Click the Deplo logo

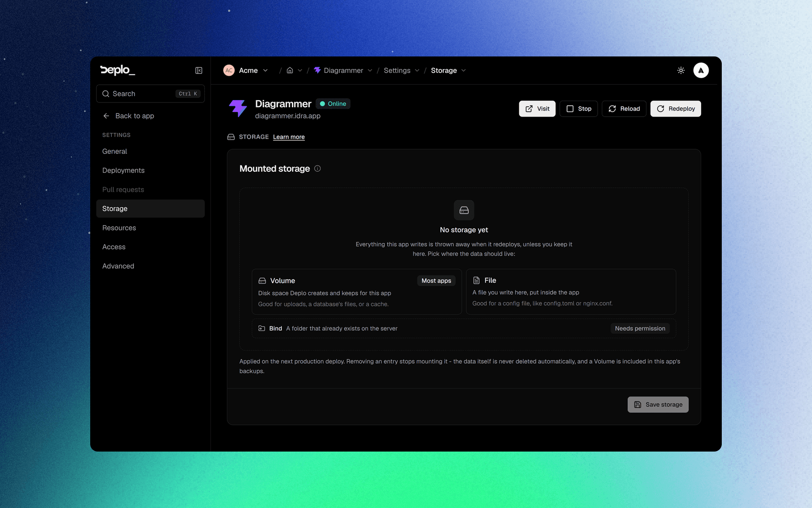click(117, 70)
